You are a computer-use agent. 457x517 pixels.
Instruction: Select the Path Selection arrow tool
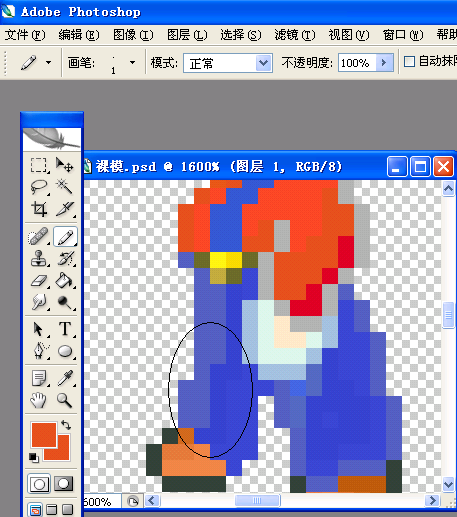[x=39, y=329]
